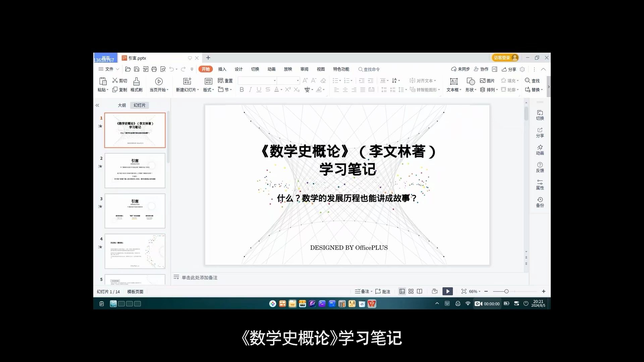Image resolution: width=644 pixels, height=362 pixels.
Task: Clear formatting eraser icon
Action: pos(323,80)
